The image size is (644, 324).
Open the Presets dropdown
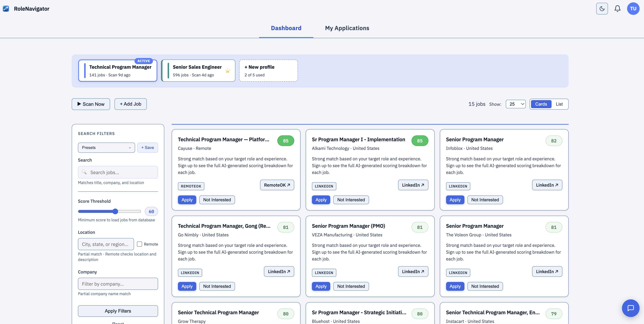106,148
